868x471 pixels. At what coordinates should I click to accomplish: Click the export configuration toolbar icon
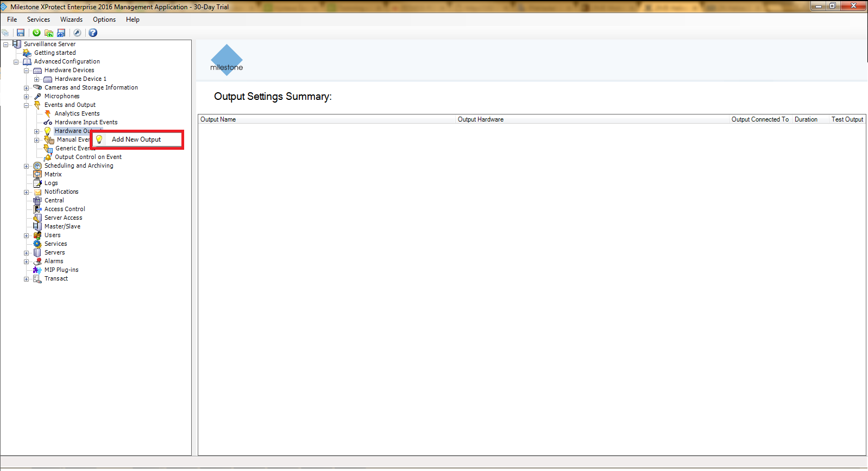61,33
